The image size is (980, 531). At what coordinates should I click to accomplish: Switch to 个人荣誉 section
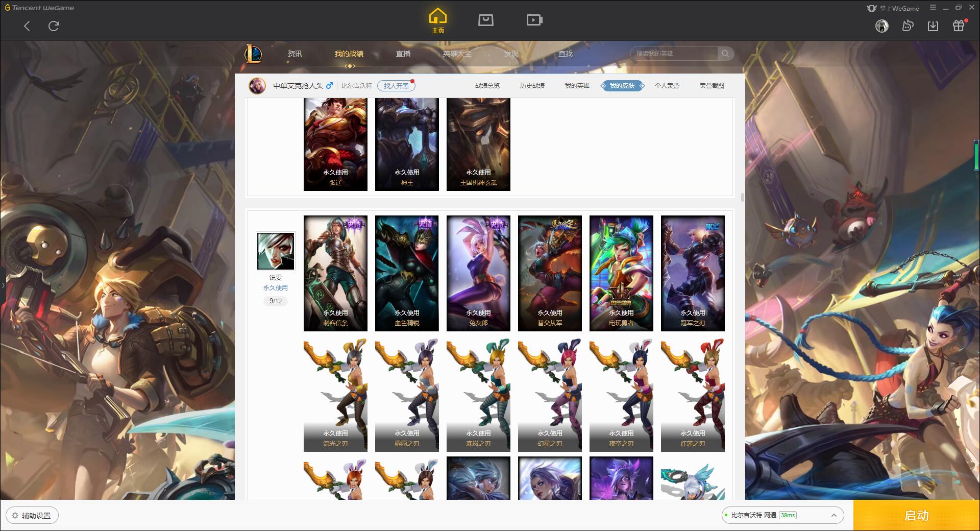[667, 86]
